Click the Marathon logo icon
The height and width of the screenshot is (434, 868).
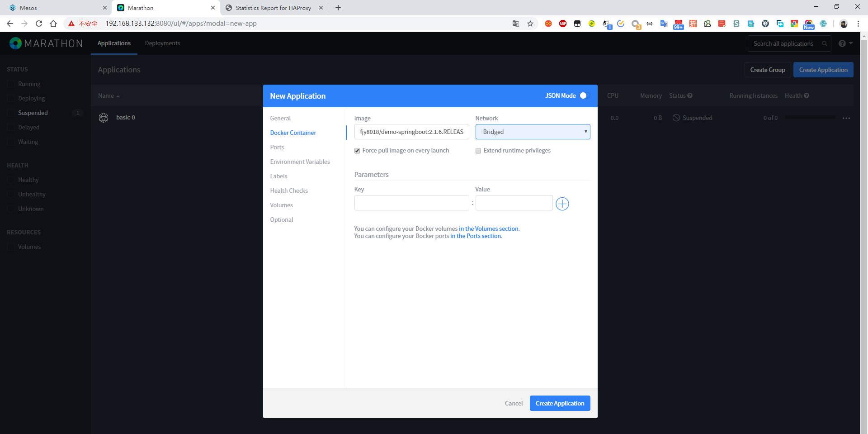[15, 43]
